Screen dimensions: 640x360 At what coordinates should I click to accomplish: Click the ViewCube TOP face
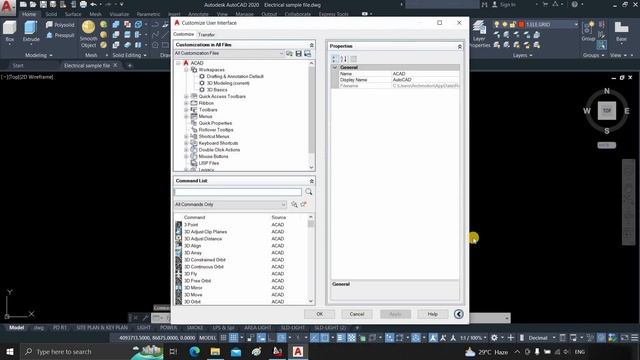(x=607, y=111)
